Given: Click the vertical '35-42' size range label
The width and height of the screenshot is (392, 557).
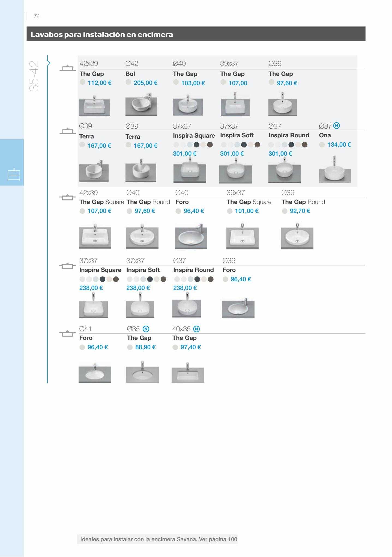Looking at the screenshot, I should (34, 76).
